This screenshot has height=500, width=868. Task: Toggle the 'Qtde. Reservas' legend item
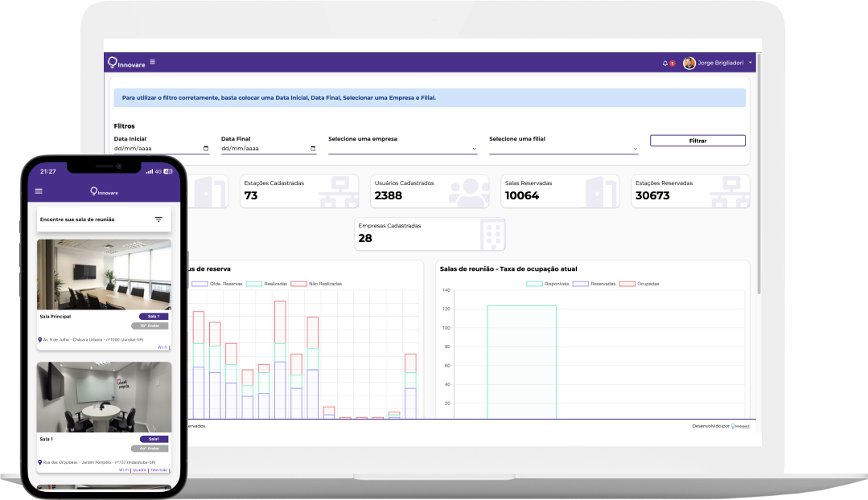[217, 284]
